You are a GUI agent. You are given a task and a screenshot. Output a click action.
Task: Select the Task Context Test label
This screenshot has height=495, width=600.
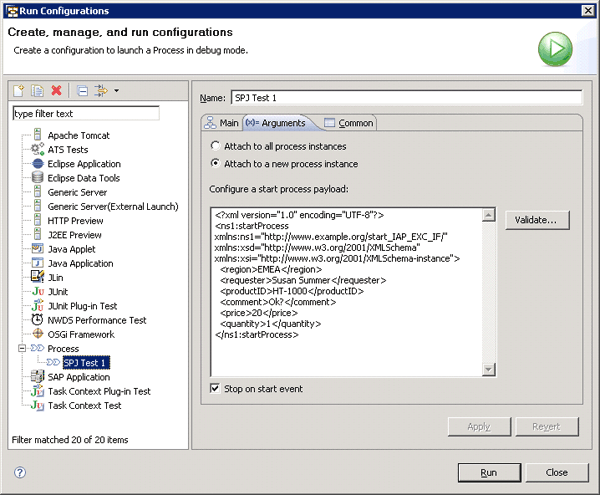point(84,405)
